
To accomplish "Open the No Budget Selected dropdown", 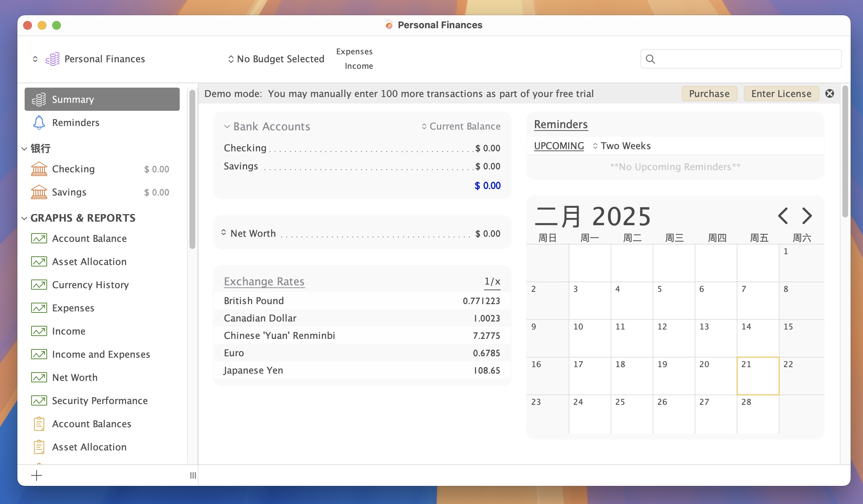I will point(276,59).
